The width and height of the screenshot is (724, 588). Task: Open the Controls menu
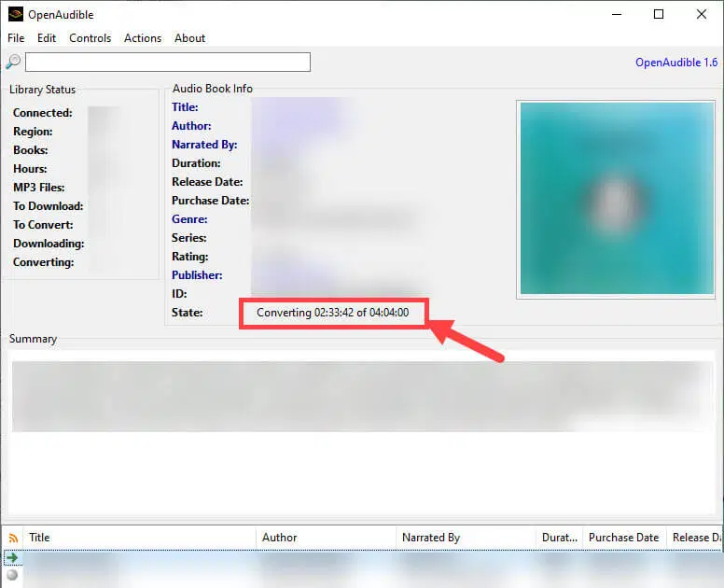coord(90,38)
